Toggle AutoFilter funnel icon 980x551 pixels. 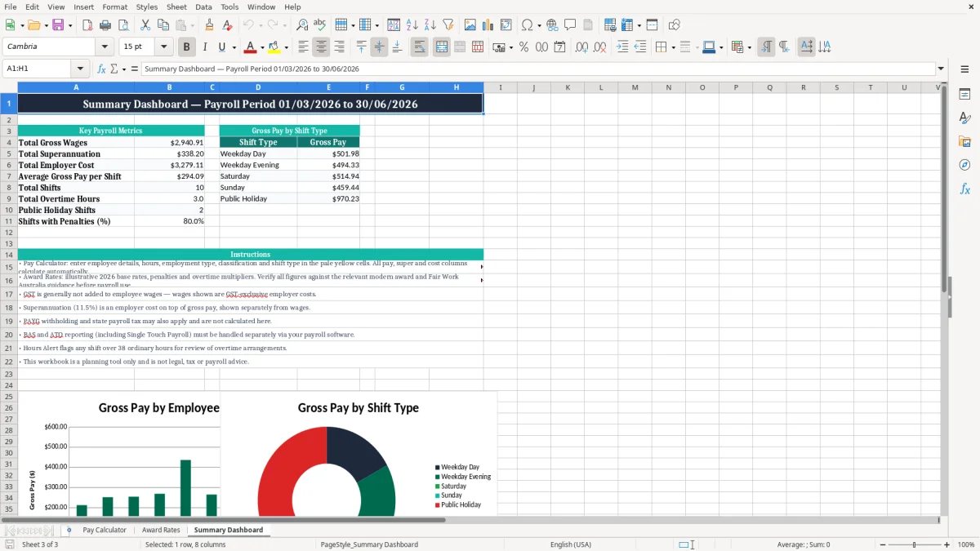(448, 25)
